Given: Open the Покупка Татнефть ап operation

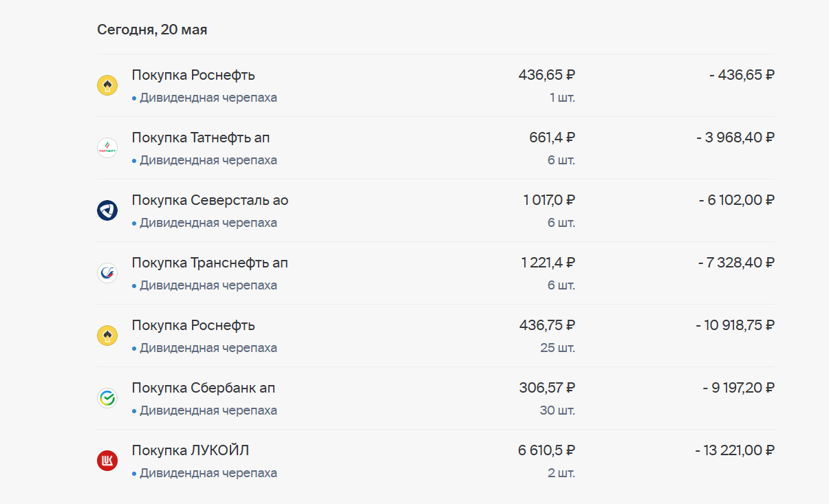Looking at the screenshot, I should (435, 148).
